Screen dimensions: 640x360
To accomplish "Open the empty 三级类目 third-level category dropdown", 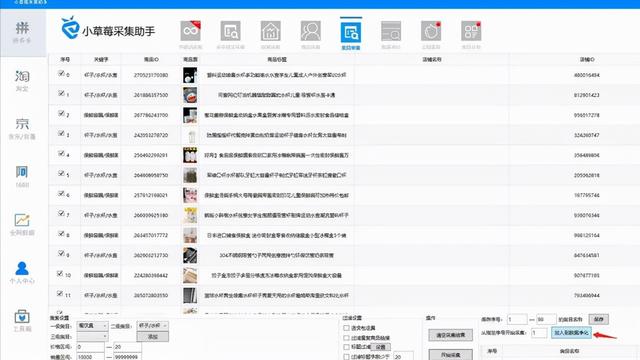I will click(x=92, y=336).
